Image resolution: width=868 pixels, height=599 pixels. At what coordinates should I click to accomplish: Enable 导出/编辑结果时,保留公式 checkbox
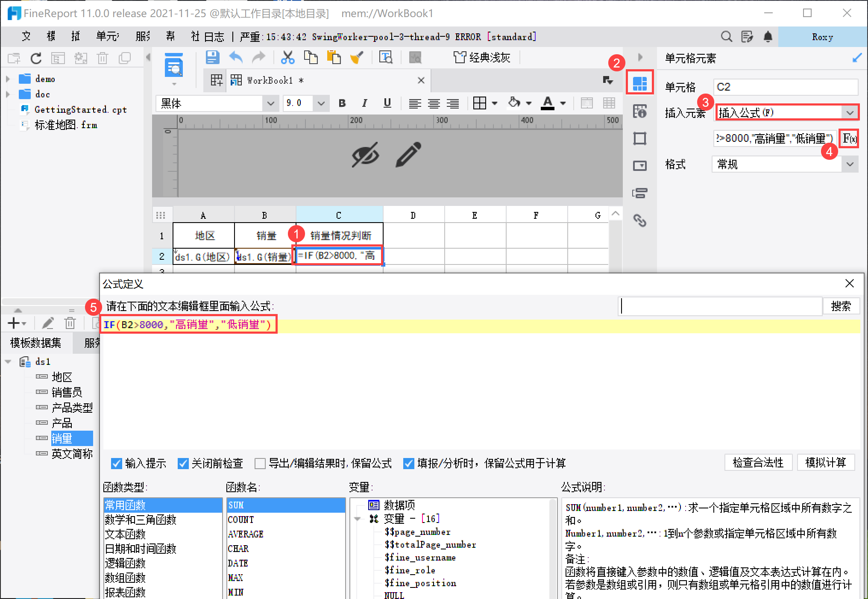260,464
